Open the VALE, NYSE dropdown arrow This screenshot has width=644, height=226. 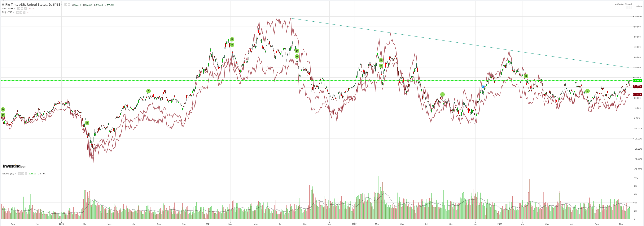click(x=15, y=8)
